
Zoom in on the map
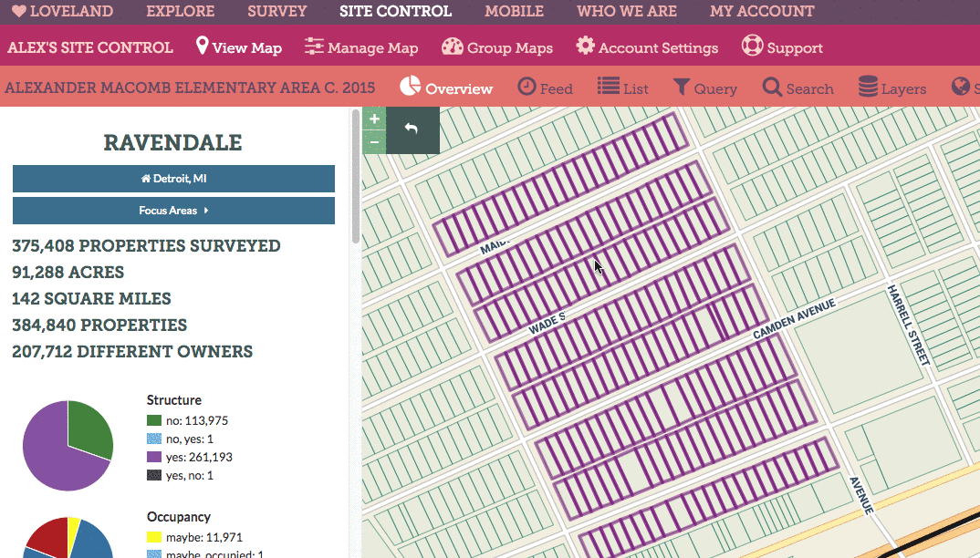click(374, 119)
